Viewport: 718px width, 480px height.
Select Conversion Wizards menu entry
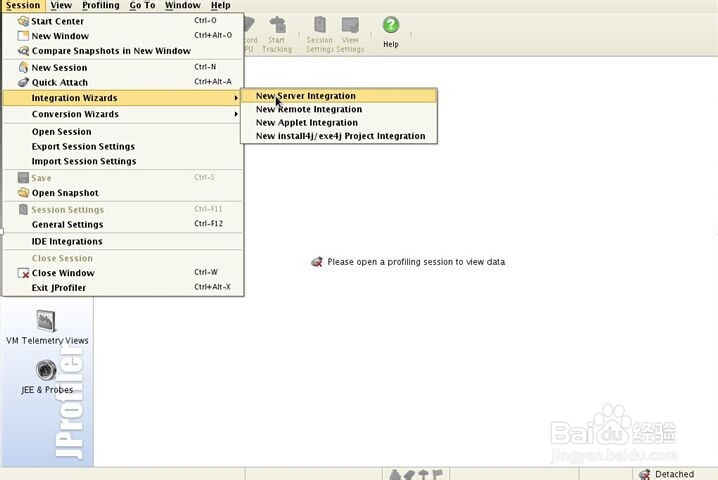tap(124, 114)
